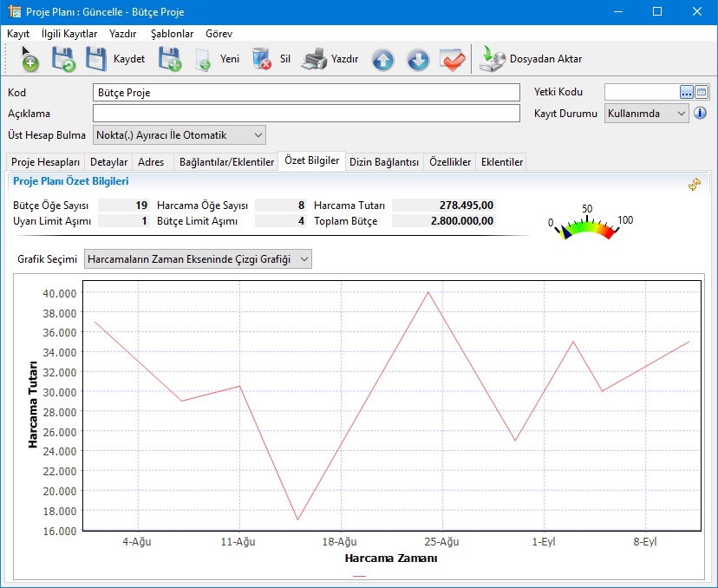Select the Bağlantılar/Eklentiler tab
This screenshot has width=718, height=588.
pos(226,162)
